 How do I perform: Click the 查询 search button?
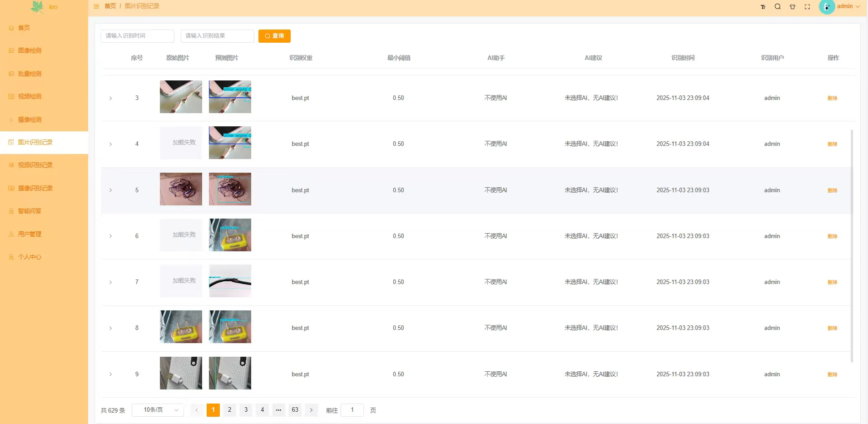(x=274, y=36)
